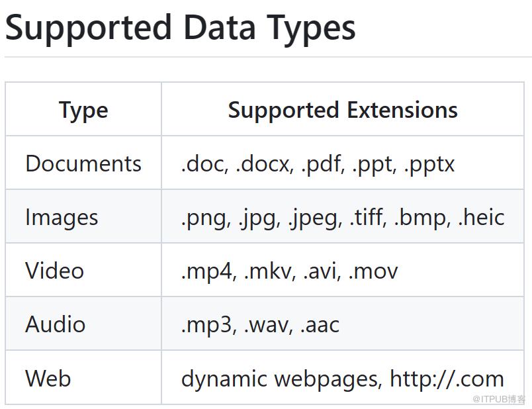532x409 pixels.
Task: Click the ".docx" extension in Documents row
Action: (x=263, y=163)
